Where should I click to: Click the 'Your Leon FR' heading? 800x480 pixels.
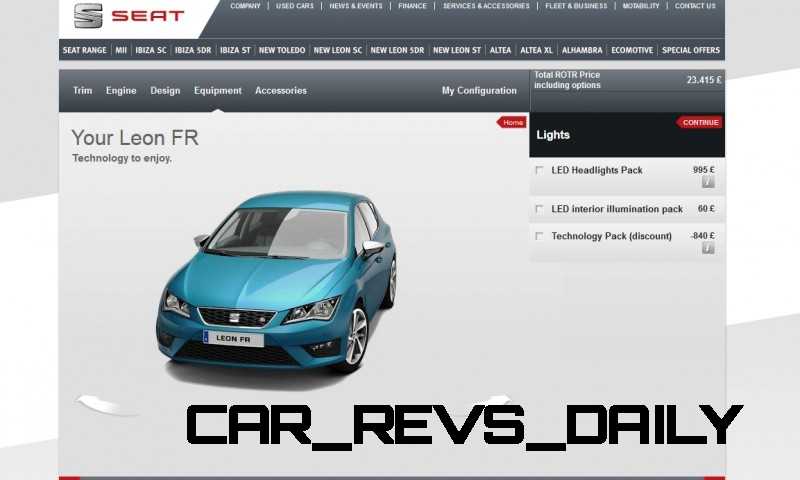tap(135, 138)
